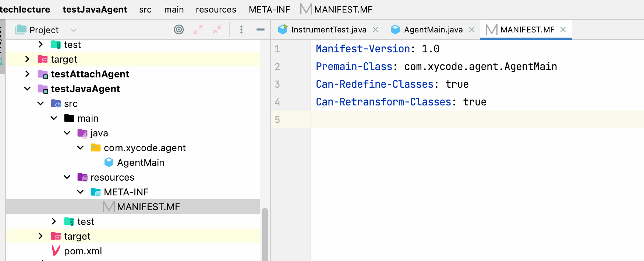Click empty line 5 in the editor
This screenshot has width=644, height=261.
(442, 119)
